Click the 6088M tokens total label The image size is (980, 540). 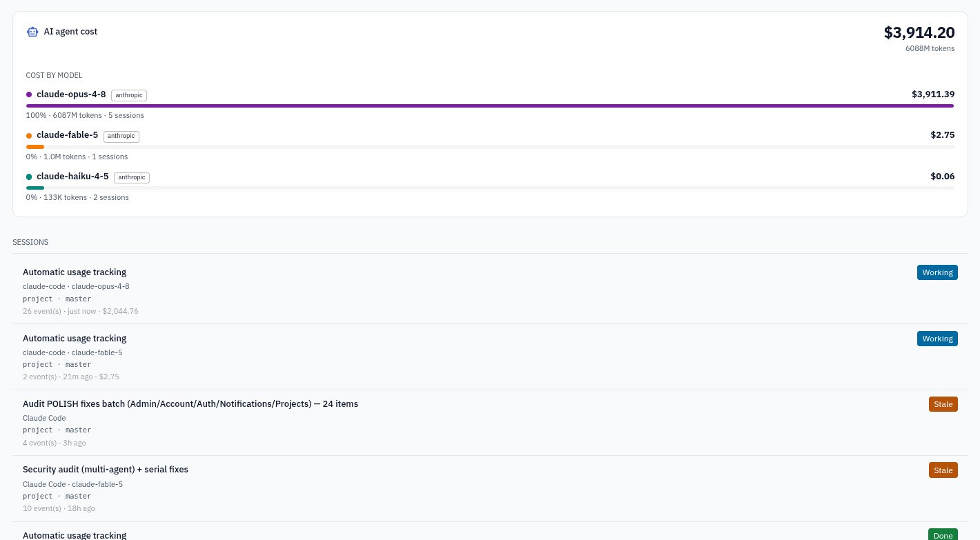pos(930,48)
